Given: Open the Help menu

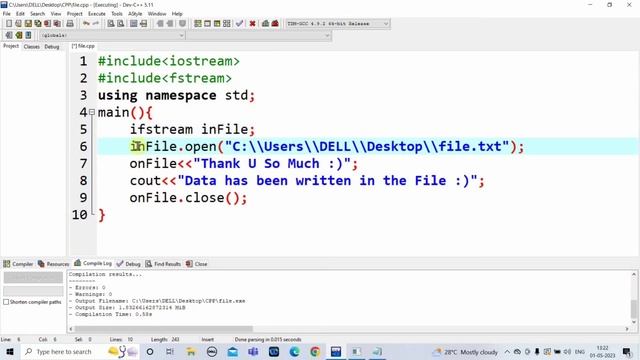Looking at the screenshot, I should point(177,14).
